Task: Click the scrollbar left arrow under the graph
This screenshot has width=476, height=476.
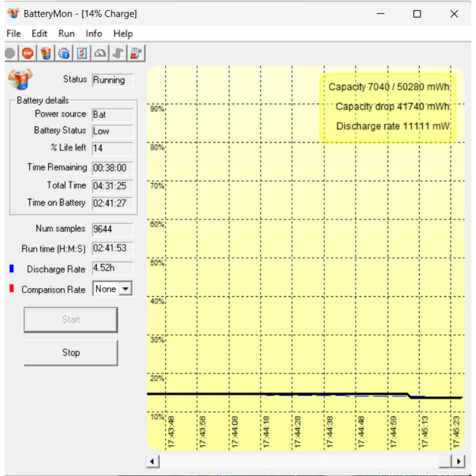Action: click(x=153, y=461)
